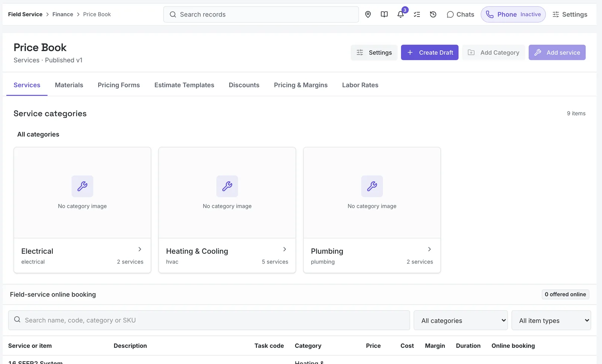This screenshot has height=364, width=602.
Task: Select the Discounts tab
Action: (x=244, y=85)
